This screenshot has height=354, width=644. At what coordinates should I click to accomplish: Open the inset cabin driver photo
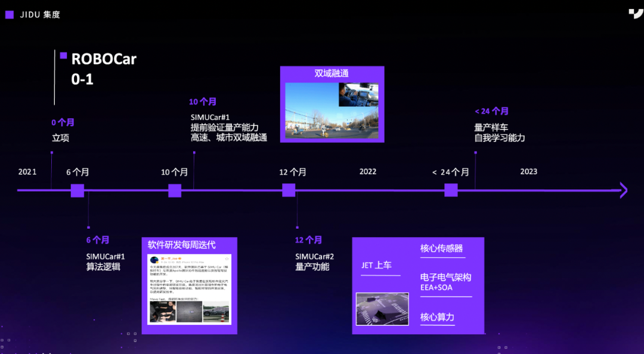click(x=358, y=94)
